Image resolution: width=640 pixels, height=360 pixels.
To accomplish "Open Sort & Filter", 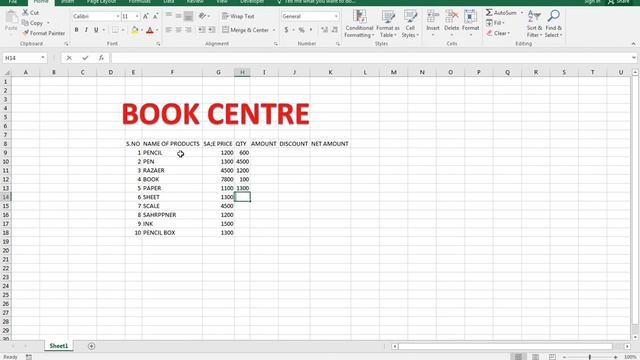I will [534, 24].
